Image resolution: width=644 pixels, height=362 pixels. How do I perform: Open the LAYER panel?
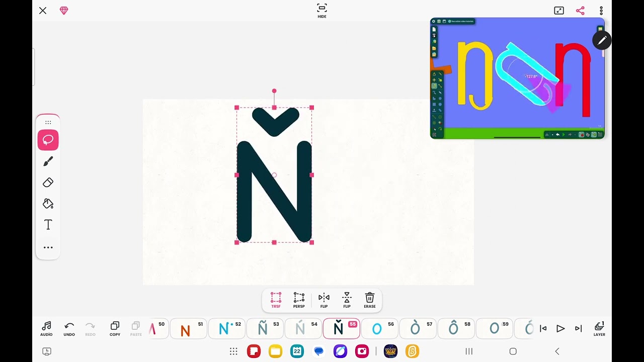599,329
